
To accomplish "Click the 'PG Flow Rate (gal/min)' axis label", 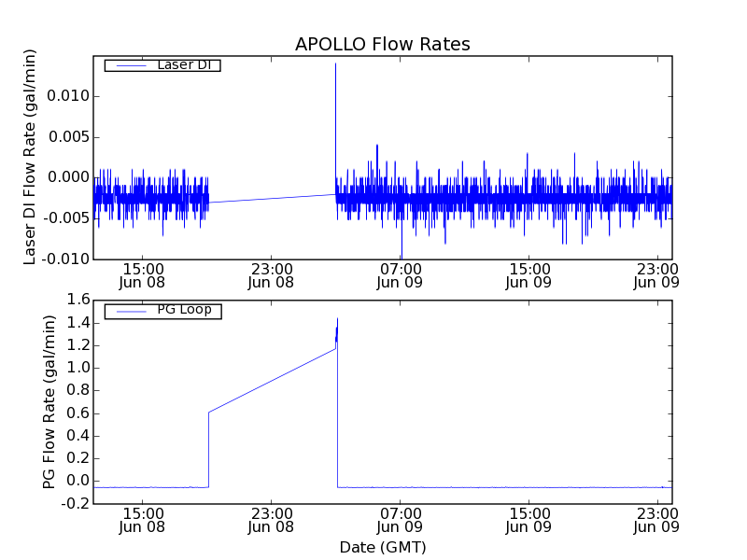I will [49, 402].
